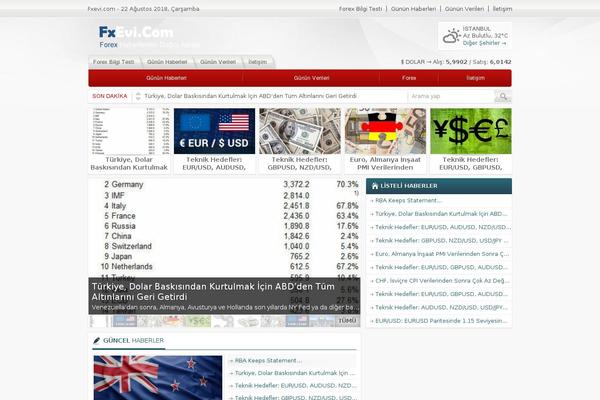Image resolution: width=600 pixels, height=400 pixels.
Task: Click the Istanbul weather cloud icon
Action: coord(451,36)
